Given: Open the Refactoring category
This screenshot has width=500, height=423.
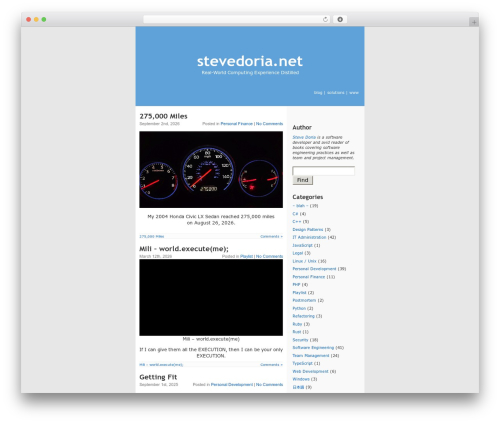Looking at the screenshot, I should pyautogui.click(x=303, y=316).
